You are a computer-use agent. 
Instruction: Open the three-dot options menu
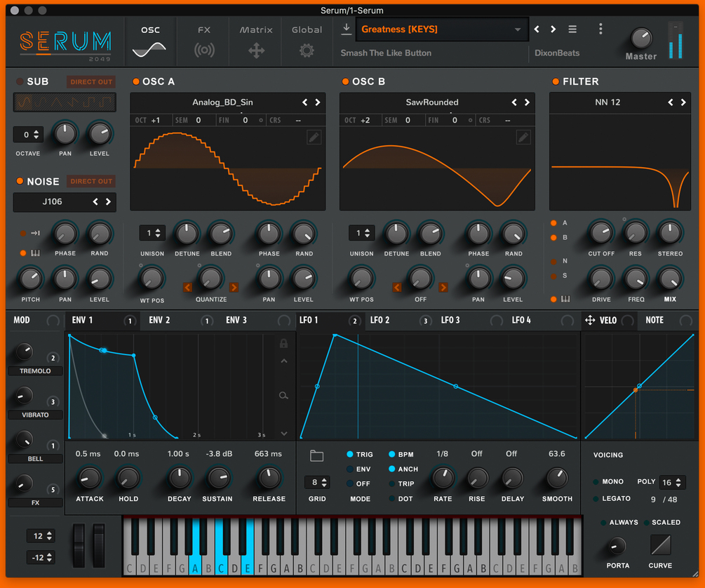600,29
